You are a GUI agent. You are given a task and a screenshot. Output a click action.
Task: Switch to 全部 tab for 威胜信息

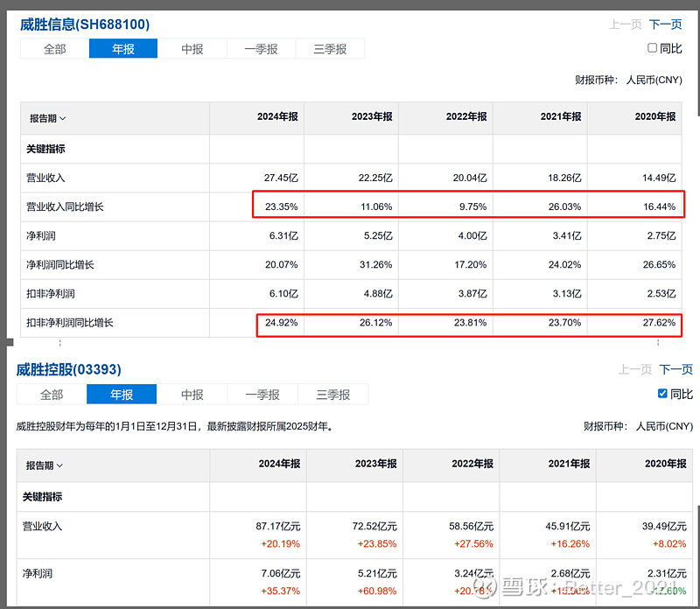54,49
